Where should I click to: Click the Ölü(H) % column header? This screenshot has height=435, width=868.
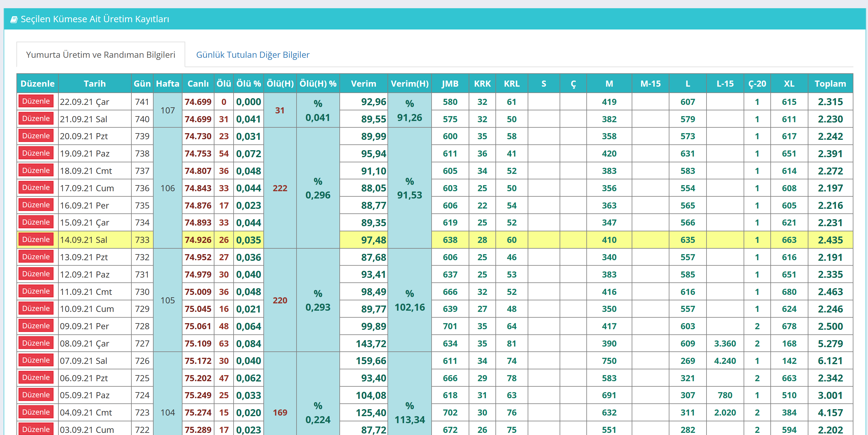pyautogui.click(x=318, y=84)
